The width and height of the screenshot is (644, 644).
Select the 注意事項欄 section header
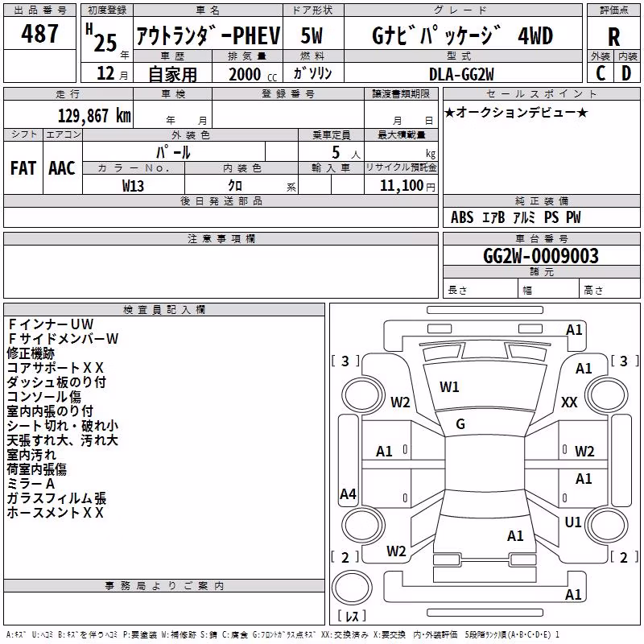(x=221, y=238)
